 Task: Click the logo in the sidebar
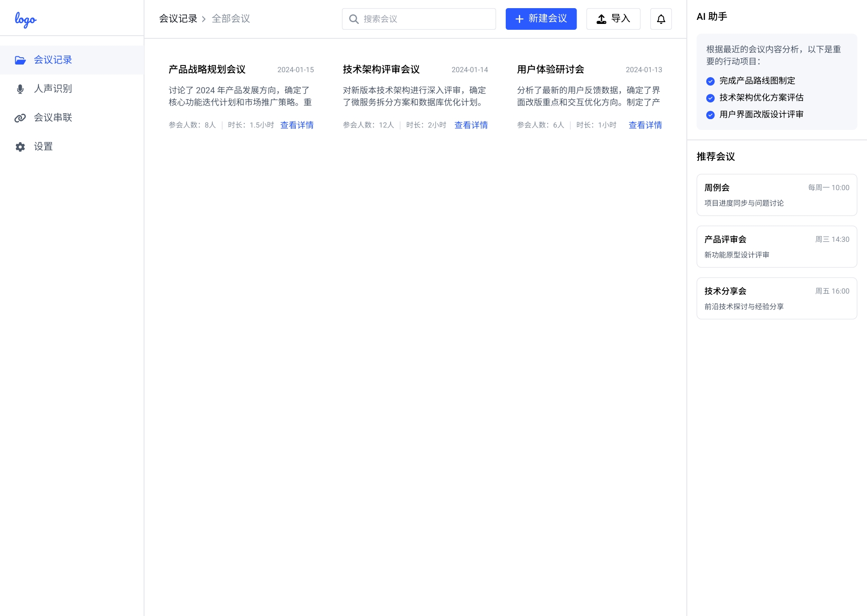(25, 19)
